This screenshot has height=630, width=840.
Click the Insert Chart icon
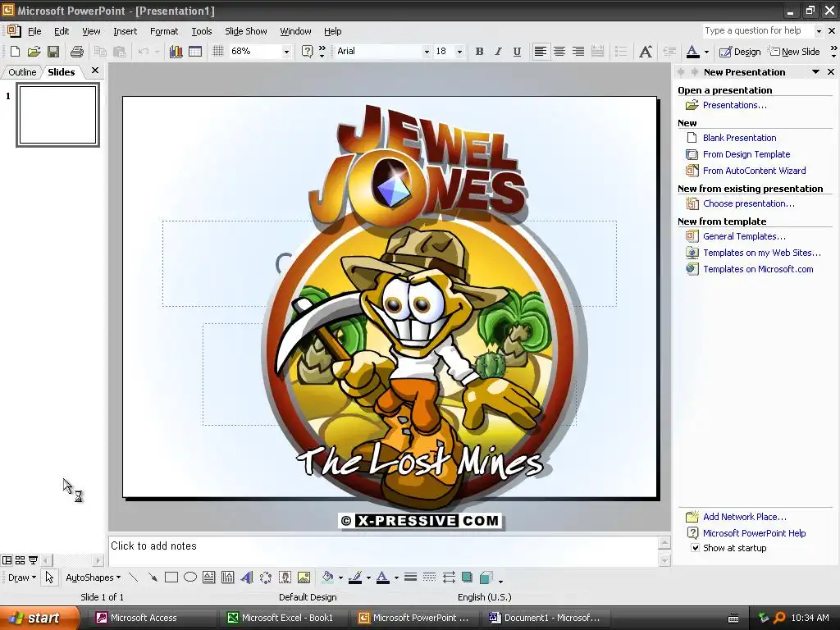pos(176,52)
